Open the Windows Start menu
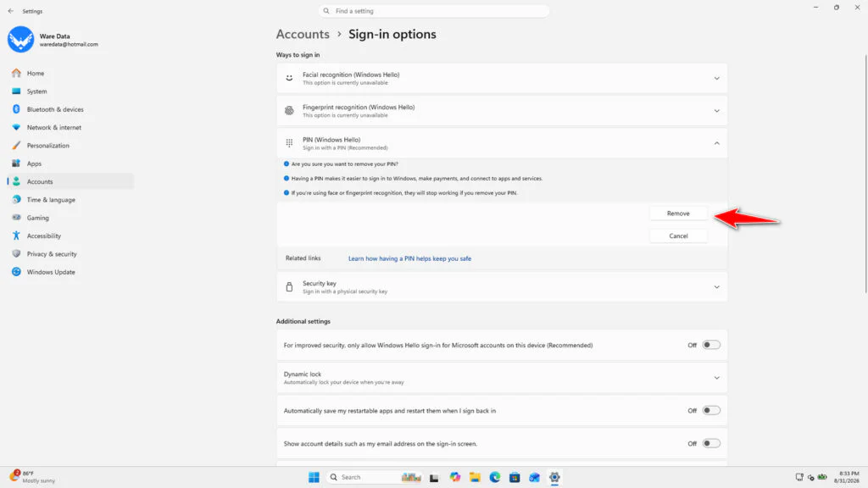Image resolution: width=868 pixels, height=488 pixels. coord(314,477)
